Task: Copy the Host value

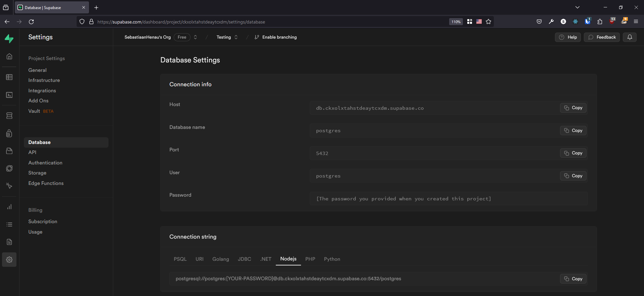Action: click(573, 108)
